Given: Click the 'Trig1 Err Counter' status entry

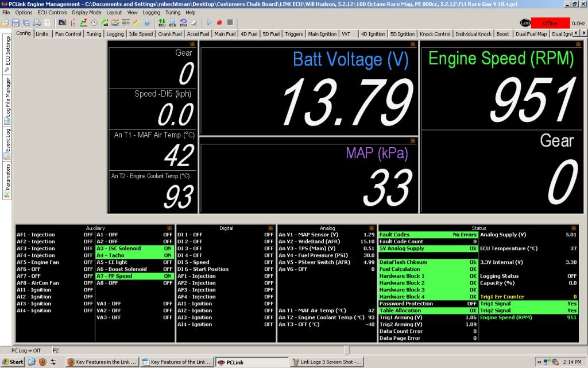Looking at the screenshot, I should click(528, 297).
